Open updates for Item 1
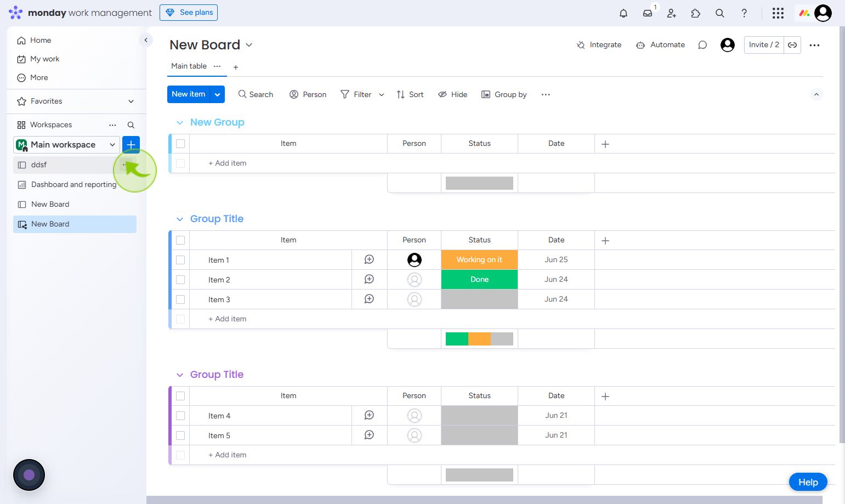This screenshot has height=504, width=845. pyautogui.click(x=370, y=259)
